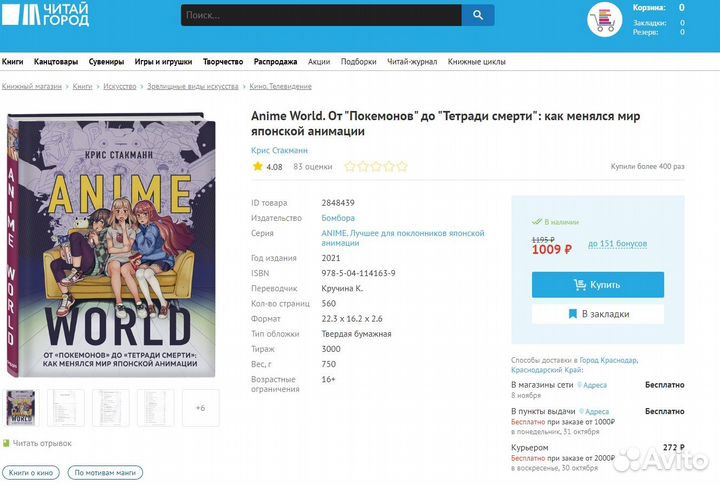
Task: Open the Канцтовары menu
Action: point(56,62)
